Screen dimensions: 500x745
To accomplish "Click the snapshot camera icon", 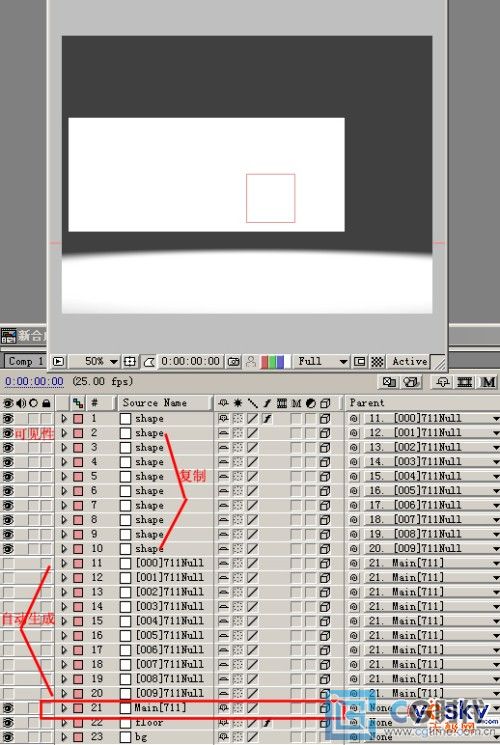I will point(233,362).
